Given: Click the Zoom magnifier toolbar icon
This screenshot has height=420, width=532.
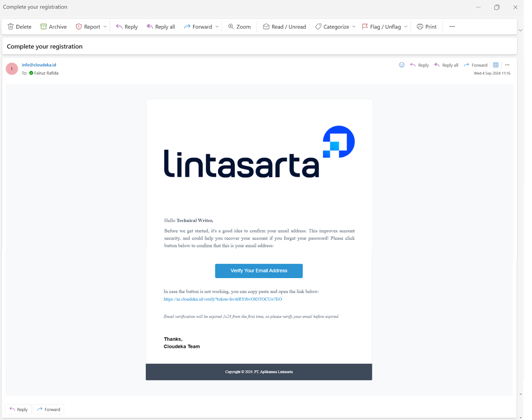Looking at the screenshot, I should [x=231, y=27].
